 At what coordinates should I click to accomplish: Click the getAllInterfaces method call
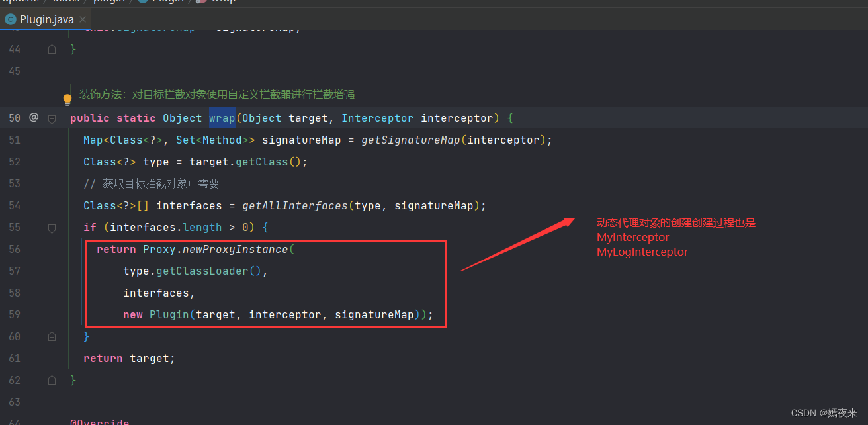[x=294, y=205]
